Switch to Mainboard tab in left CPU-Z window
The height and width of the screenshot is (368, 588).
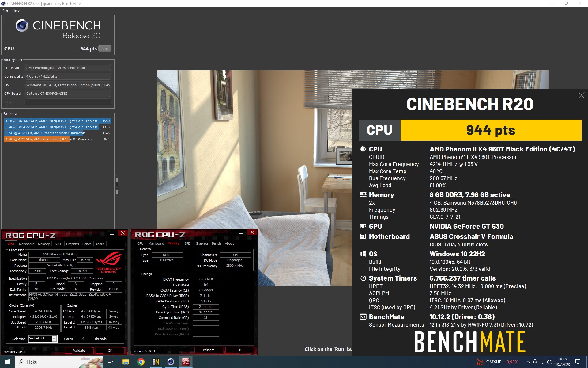27,244
